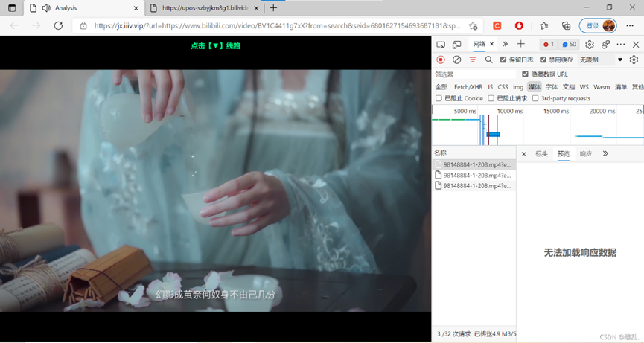The height and width of the screenshot is (343, 644).
Task: Stop recording network log
Action: click(441, 60)
